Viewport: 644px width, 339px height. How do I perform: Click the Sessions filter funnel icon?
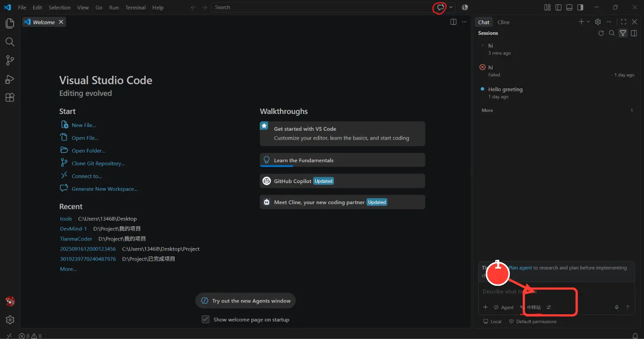[x=623, y=33]
